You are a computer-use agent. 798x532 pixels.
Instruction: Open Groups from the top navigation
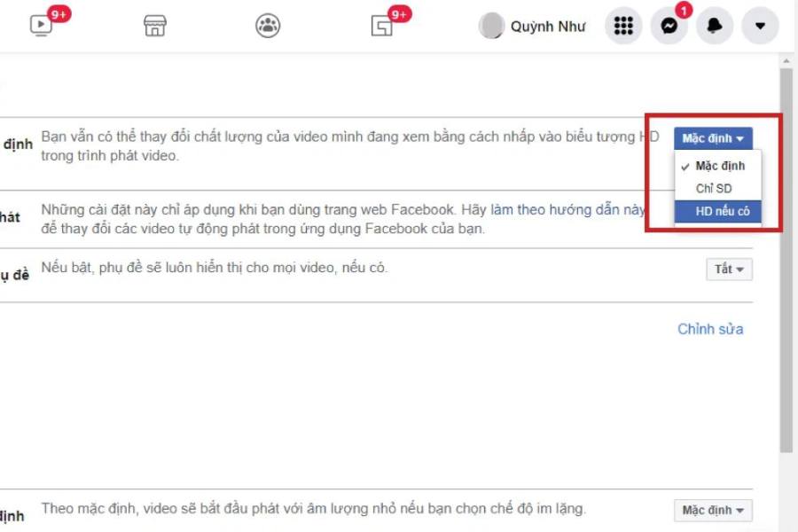(266, 27)
